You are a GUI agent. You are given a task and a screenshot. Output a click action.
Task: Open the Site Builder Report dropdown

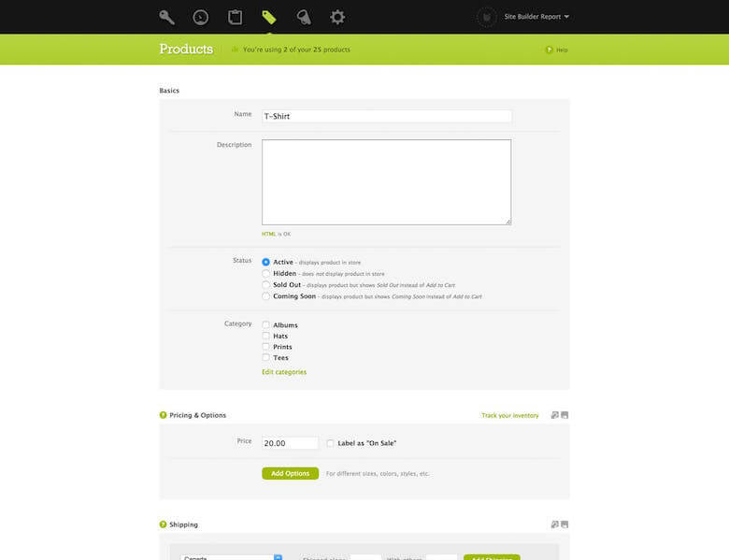[x=536, y=17]
